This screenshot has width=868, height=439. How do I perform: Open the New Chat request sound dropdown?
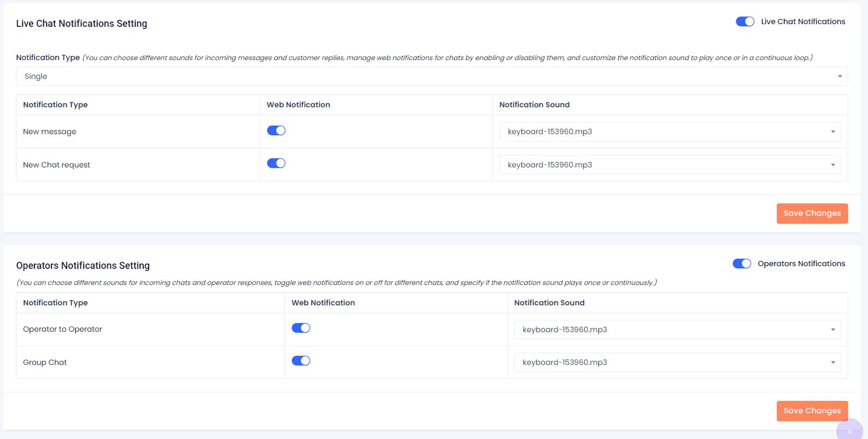click(670, 165)
